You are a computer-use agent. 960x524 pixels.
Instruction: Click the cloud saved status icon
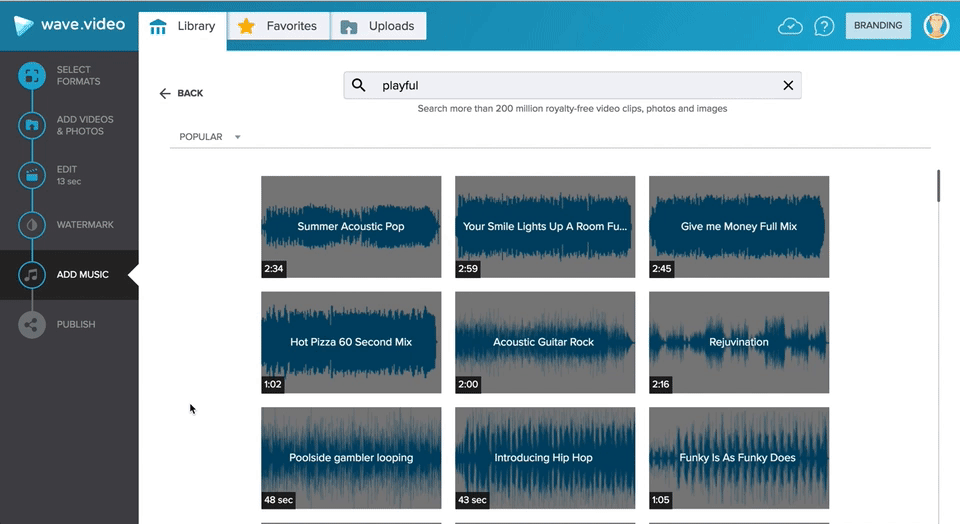[790, 26]
